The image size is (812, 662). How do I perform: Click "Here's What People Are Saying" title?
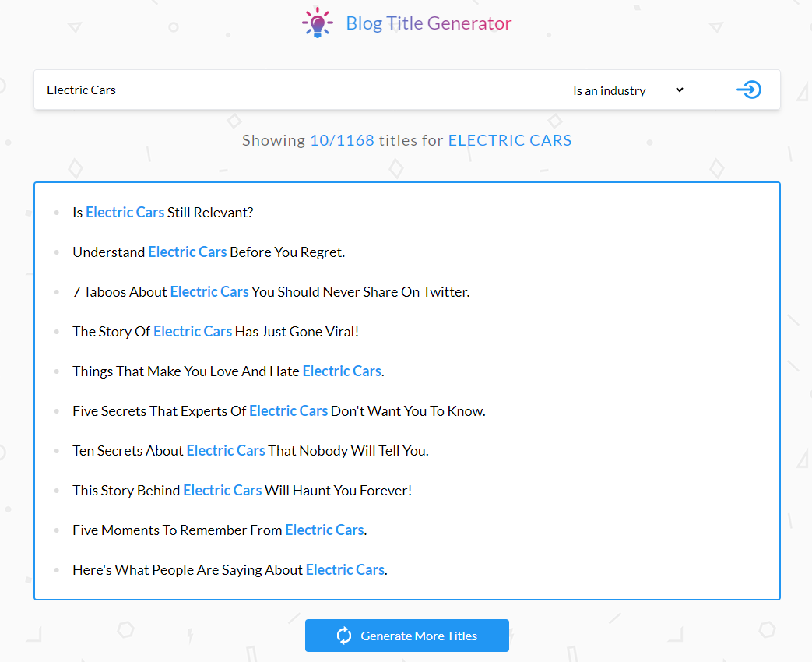[x=230, y=569]
